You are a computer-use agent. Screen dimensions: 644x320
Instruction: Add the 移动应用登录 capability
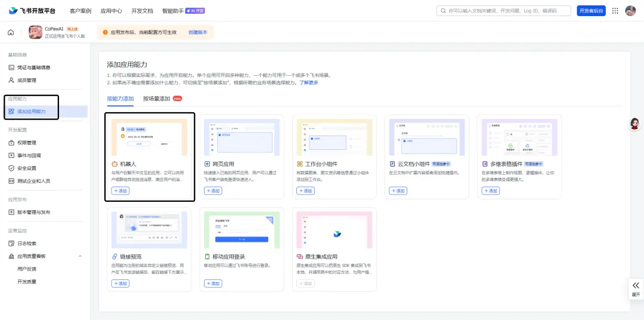[x=213, y=284]
